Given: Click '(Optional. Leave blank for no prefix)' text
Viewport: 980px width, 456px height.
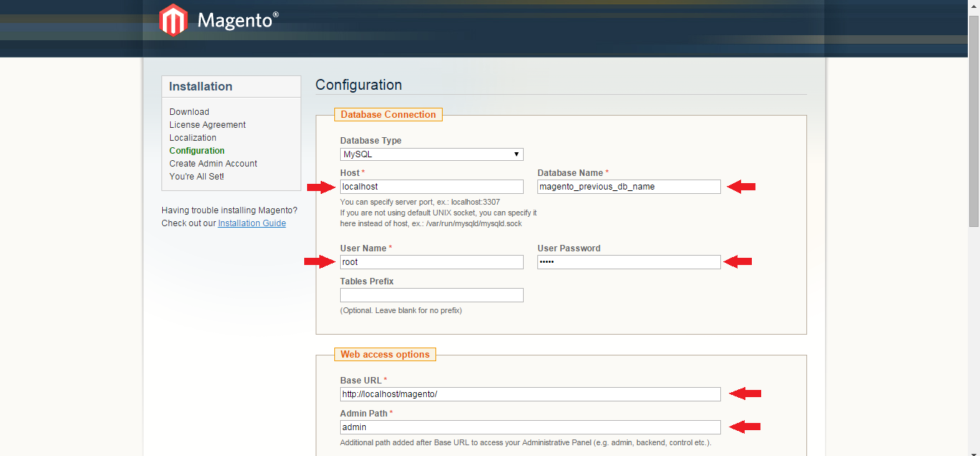Looking at the screenshot, I should [x=401, y=311].
